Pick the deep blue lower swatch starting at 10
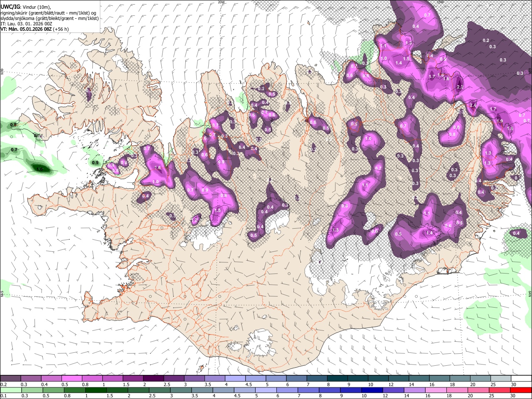This screenshot has height=399, width=532. pos(372,390)
